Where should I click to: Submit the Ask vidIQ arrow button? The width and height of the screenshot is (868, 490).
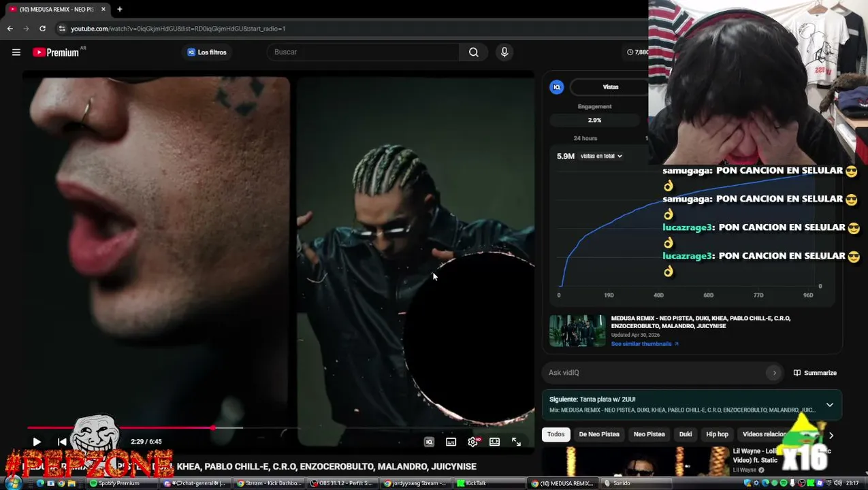click(774, 373)
